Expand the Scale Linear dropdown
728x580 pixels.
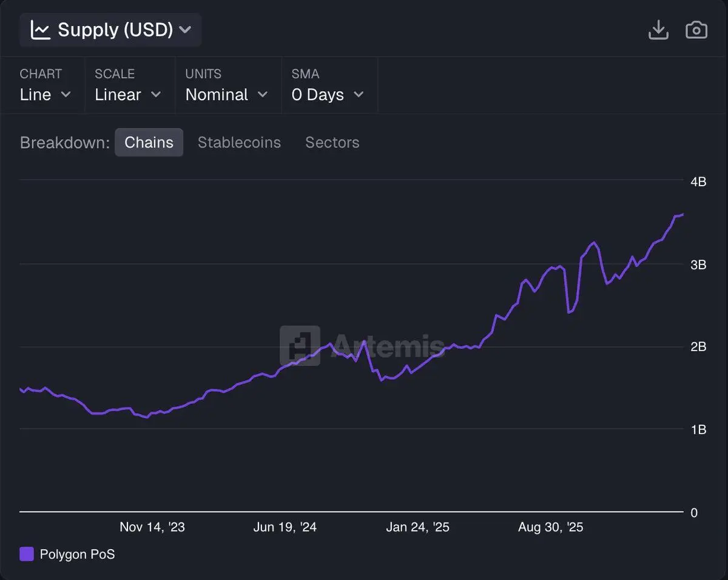[128, 95]
